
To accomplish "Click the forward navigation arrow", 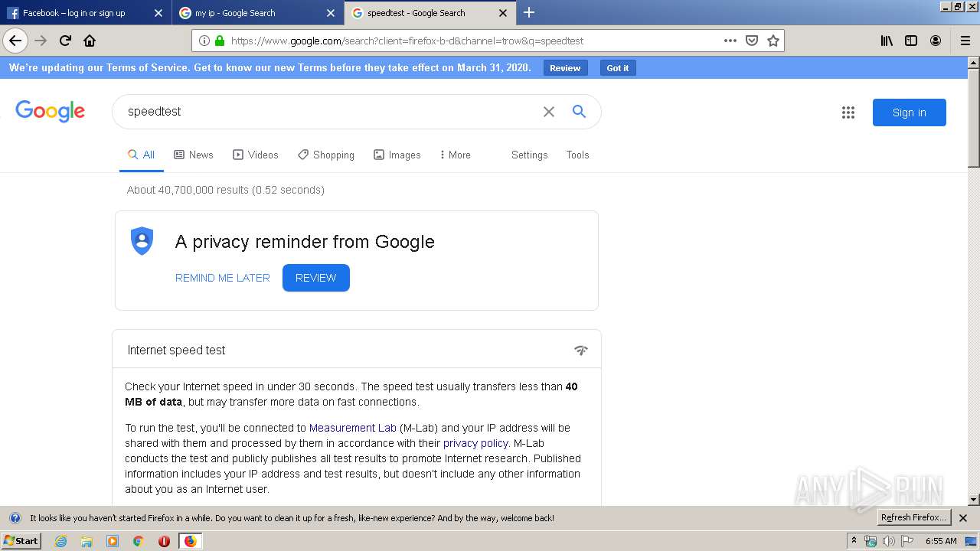I will pyautogui.click(x=41, y=41).
